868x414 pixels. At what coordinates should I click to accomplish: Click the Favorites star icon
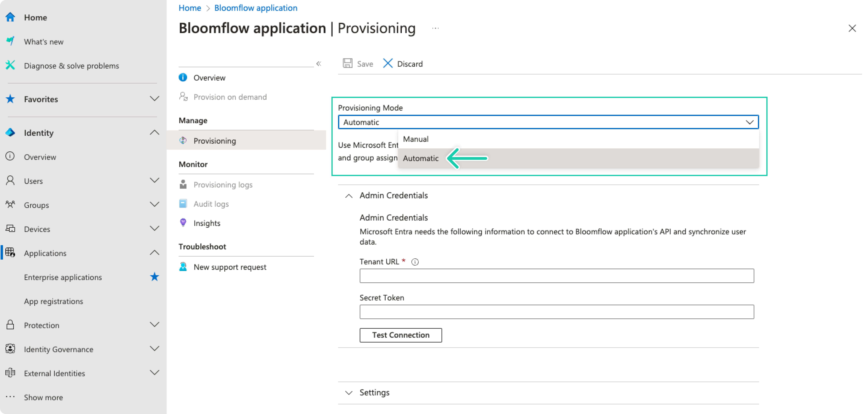point(10,99)
